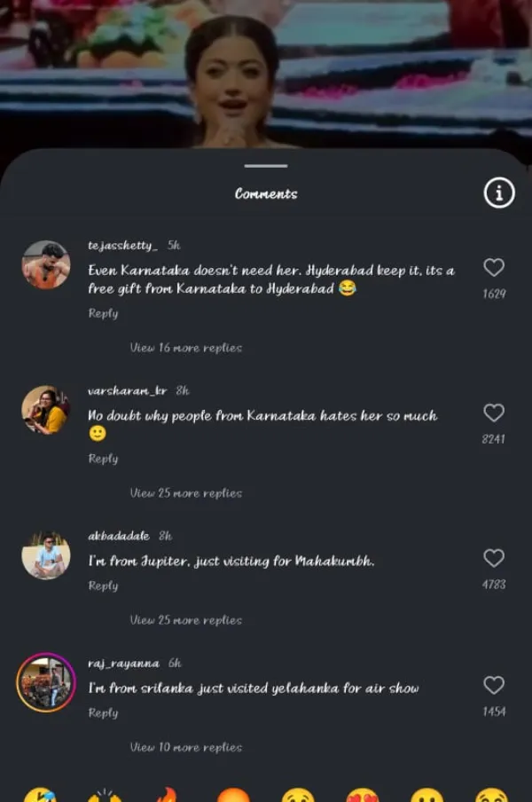Screen dimensions: 532x802
Task: Grab the comments sheet drag handle
Action: pos(266,166)
